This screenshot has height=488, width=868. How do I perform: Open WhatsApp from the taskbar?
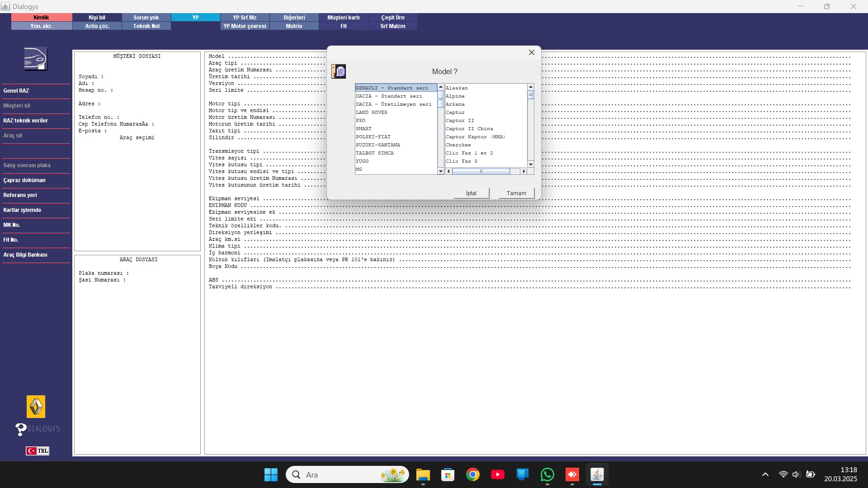pos(547,474)
